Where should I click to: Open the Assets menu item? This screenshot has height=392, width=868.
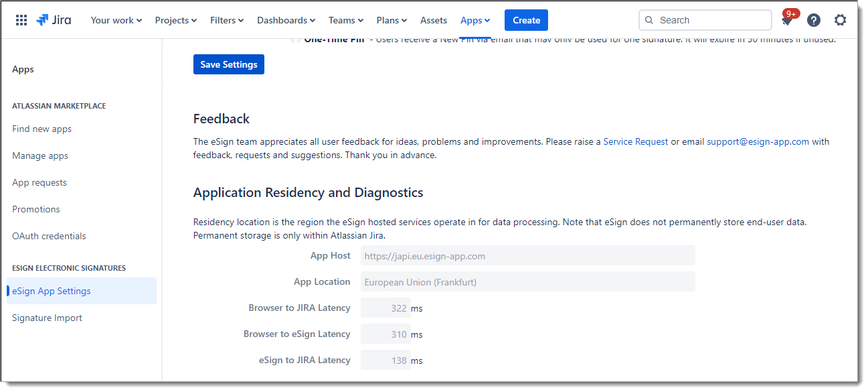[x=434, y=20]
